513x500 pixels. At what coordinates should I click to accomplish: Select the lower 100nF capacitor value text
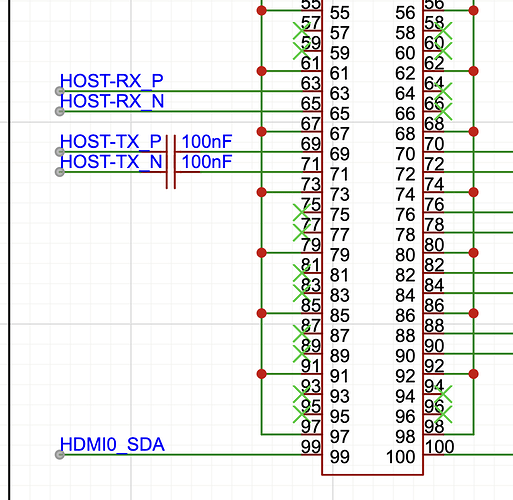pyautogui.click(x=207, y=162)
